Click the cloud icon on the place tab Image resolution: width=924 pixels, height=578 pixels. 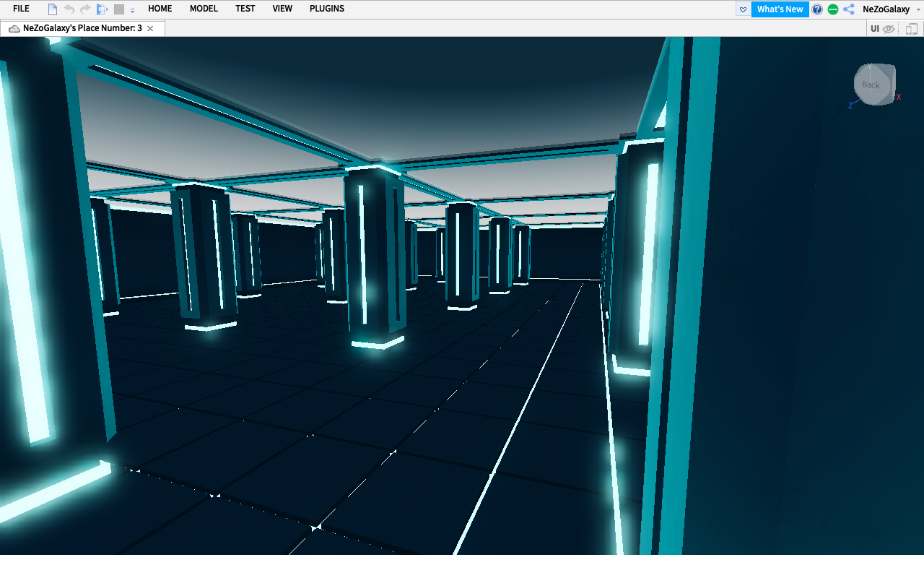pos(14,28)
